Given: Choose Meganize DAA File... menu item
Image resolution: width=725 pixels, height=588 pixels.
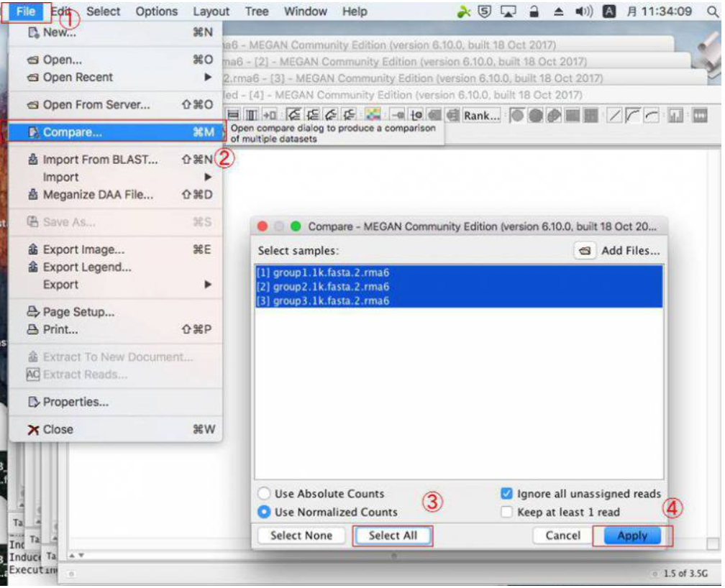Looking at the screenshot, I should [116, 195].
